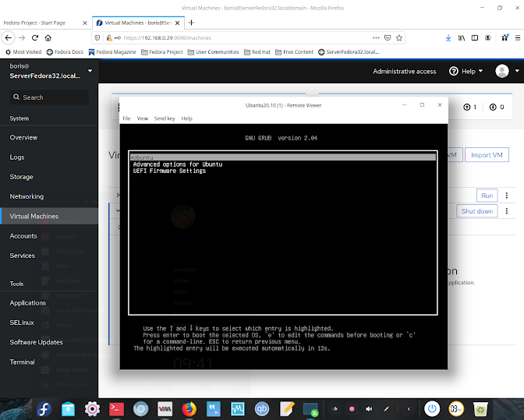Launch terminal from the dock
The image size is (524, 420).
116,409
